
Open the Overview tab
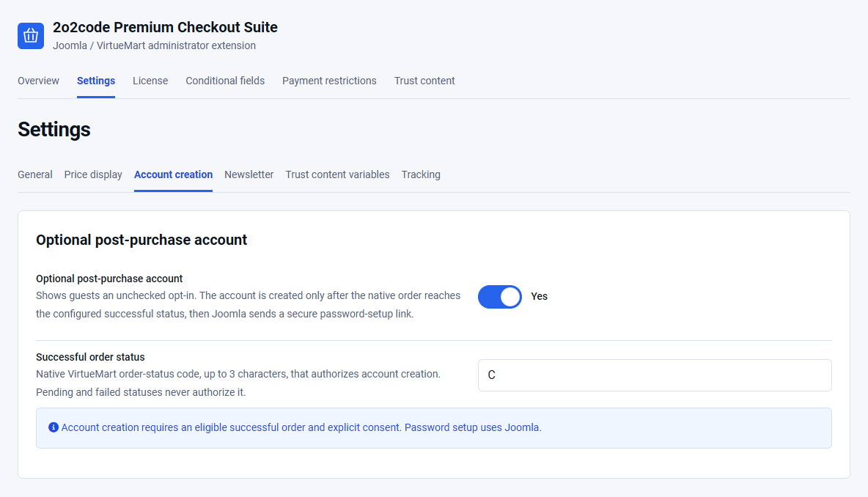pyautogui.click(x=38, y=81)
